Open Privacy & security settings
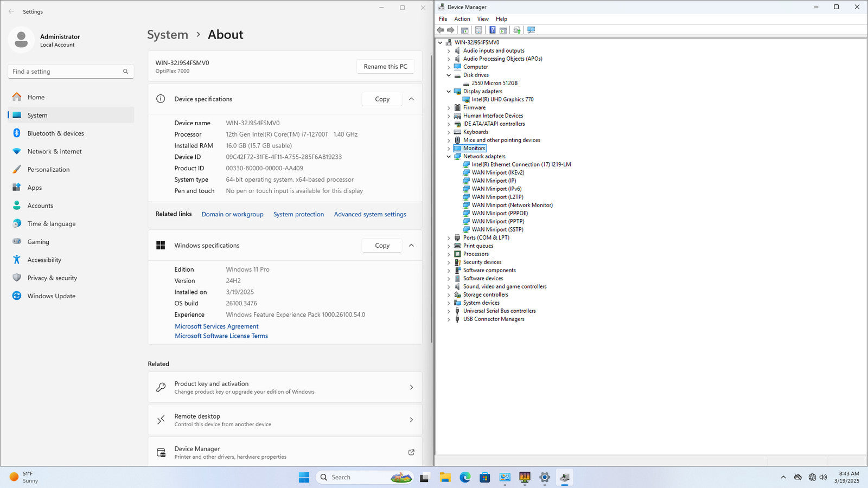Image resolution: width=868 pixels, height=488 pixels. [71, 278]
